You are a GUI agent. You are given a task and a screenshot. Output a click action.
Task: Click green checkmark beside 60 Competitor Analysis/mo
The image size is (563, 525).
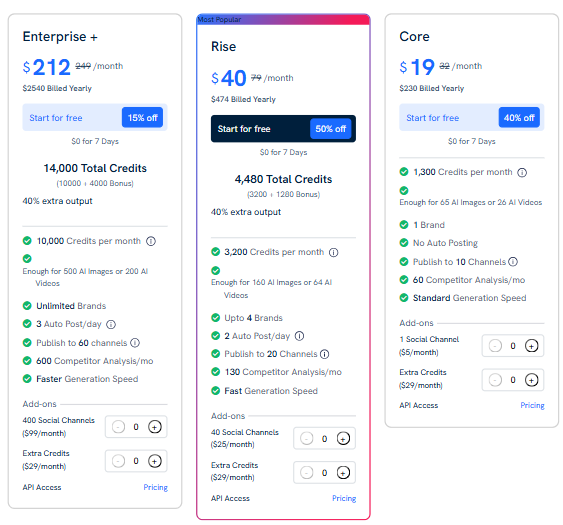[404, 280]
